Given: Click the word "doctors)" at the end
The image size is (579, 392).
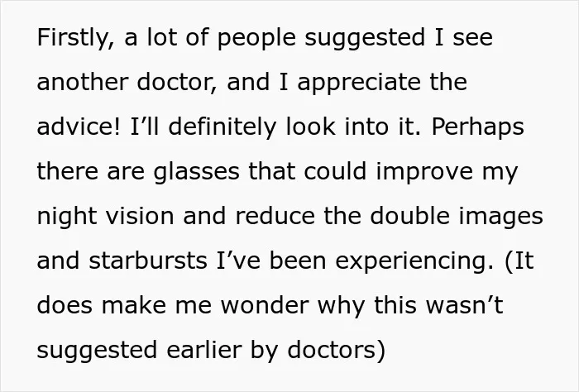Looking at the screenshot, I should point(336,351).
